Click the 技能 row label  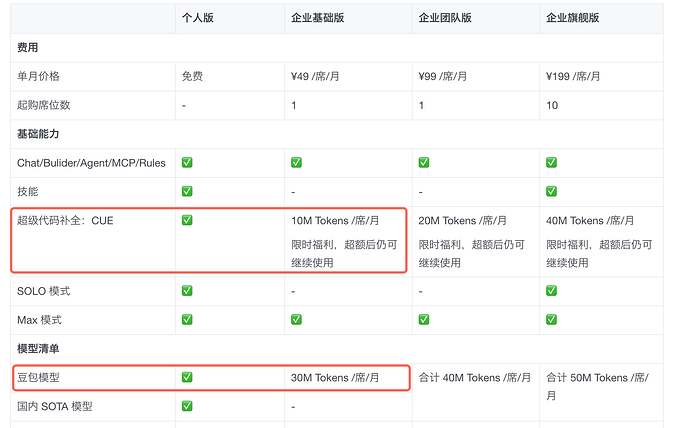click(27, 191)
